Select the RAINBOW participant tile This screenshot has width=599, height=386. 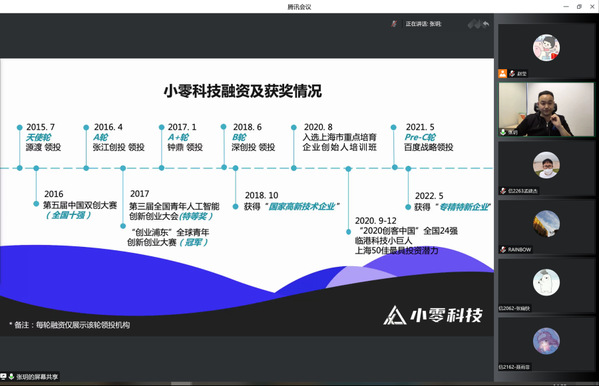pos(546,227)
